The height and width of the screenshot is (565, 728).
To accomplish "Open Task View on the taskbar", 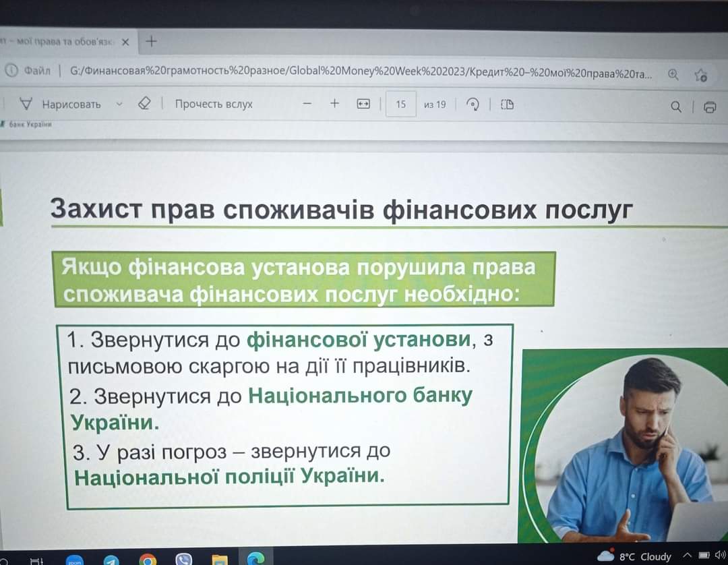I will coord(36,560).
